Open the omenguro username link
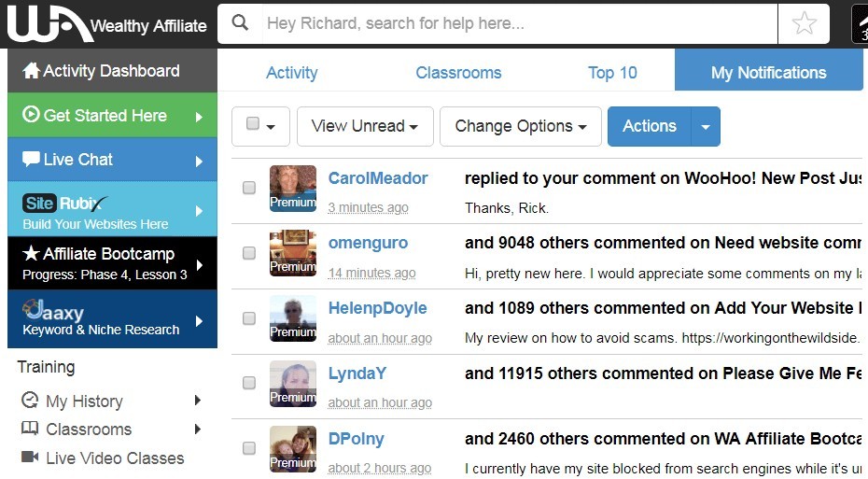 (x=368, y=243)
